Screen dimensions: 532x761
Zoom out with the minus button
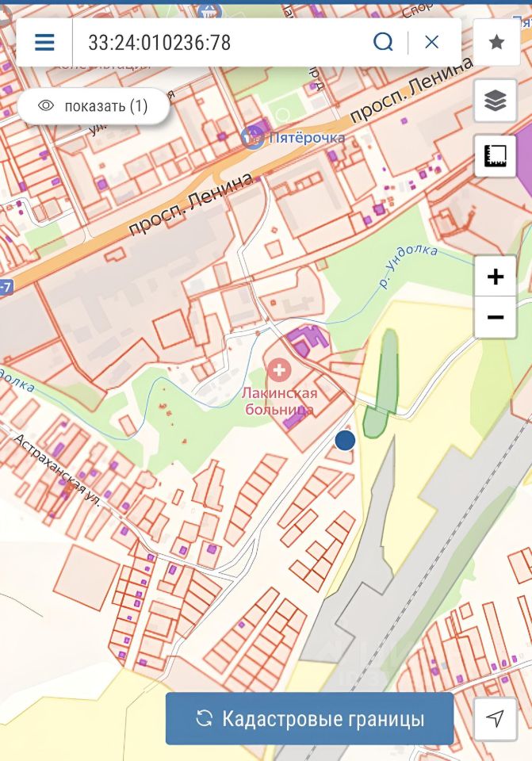(495, 317)
